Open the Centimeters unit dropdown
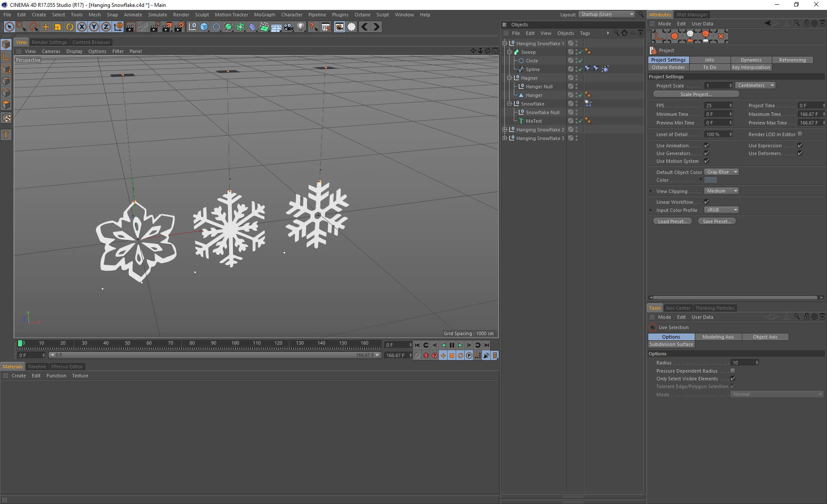The image size is (827, 504). tap(755, 85)
